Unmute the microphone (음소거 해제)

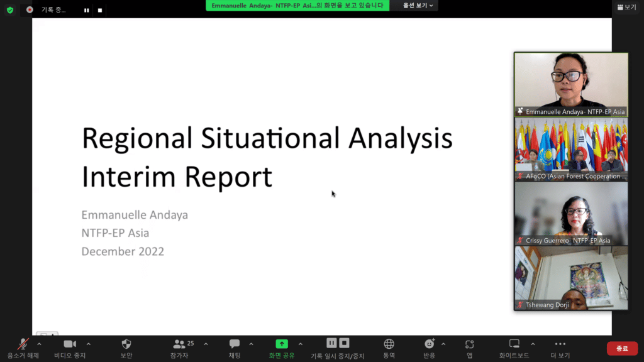(x=23, y=344)
